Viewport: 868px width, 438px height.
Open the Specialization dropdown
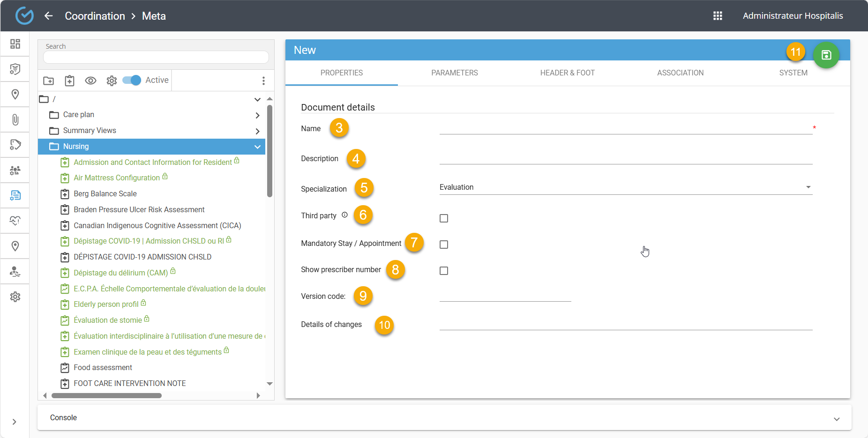[x=625, y=187]
